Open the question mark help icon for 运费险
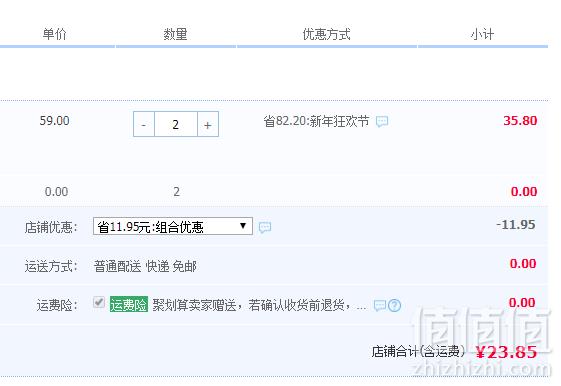 click(x=394, y=305)
